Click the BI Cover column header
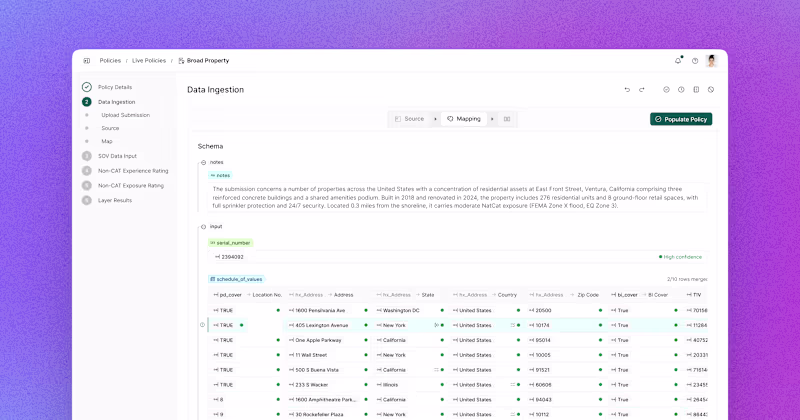This screenshot has width=800, height=420. pyautogui.click(x=658, y=295)
